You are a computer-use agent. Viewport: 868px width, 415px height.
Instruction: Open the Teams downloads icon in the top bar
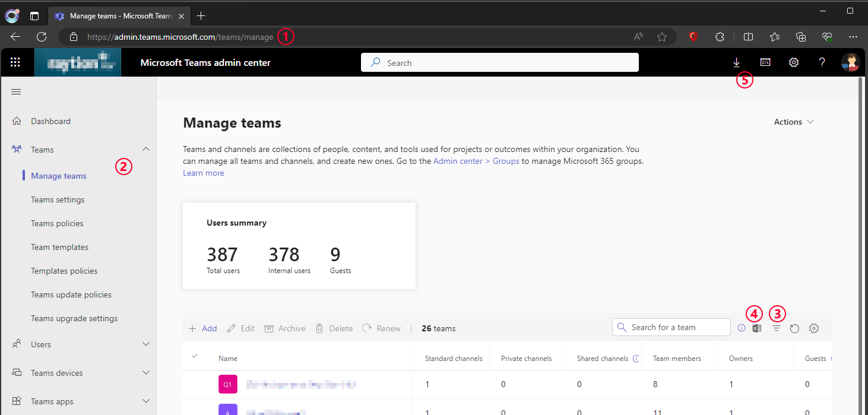coord(736,62)
